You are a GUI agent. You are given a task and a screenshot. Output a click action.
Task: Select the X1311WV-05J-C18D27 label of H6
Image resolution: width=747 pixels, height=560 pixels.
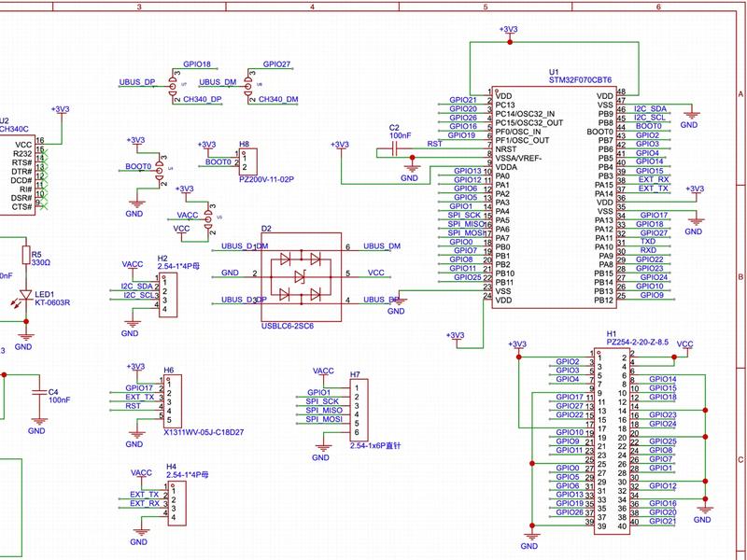point(204,432)
